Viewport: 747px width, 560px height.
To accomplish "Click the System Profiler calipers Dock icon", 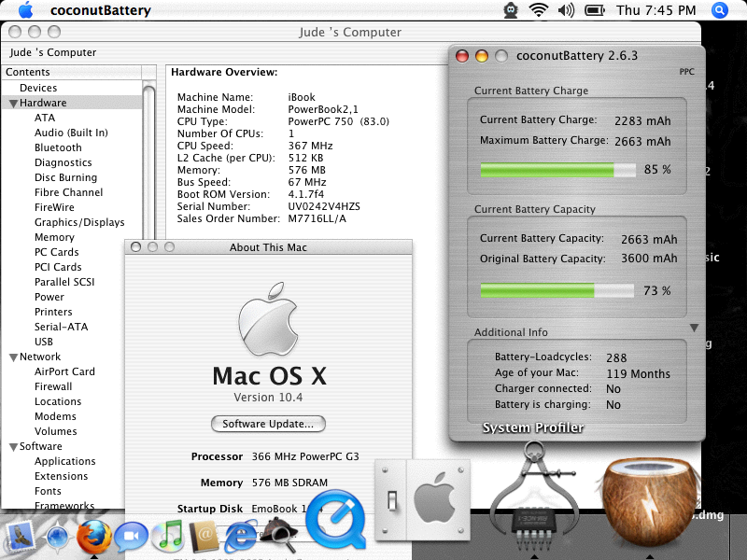I will tap(534, 497).
